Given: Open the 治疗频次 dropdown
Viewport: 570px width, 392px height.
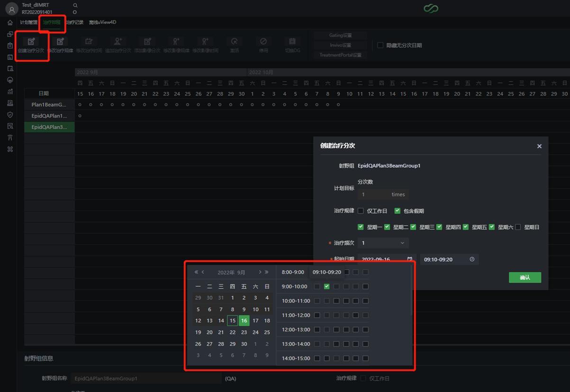Looking at the screenshot, I should [383, 243].
